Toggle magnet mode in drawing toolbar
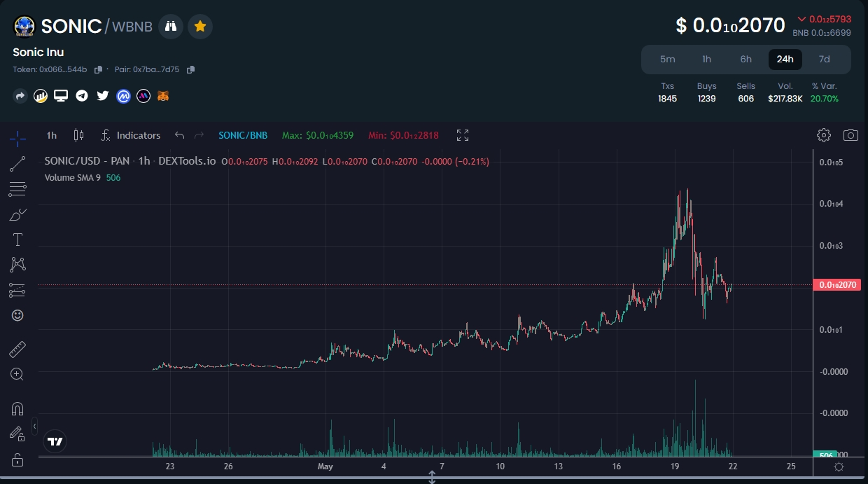The height and width of the screenshot is (484, 868). coord(17,408)
